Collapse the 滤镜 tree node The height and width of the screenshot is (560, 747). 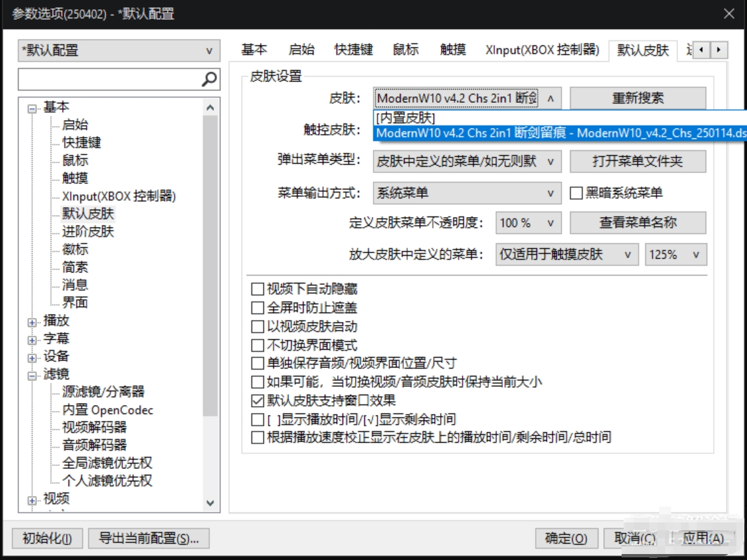point(32,376)
